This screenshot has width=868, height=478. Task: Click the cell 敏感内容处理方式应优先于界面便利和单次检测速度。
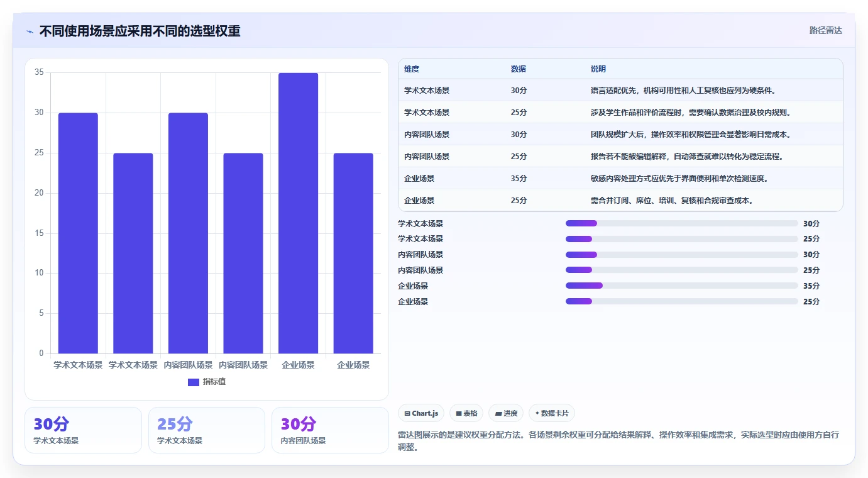[x=679, y=179]
